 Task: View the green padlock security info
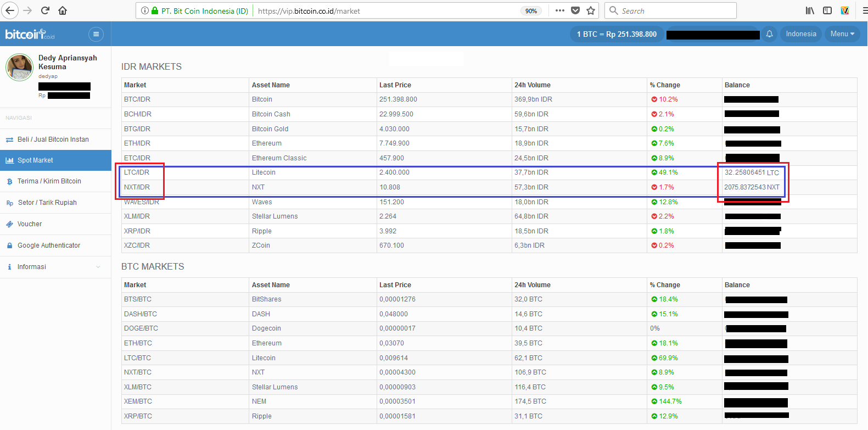coord(155,10)
